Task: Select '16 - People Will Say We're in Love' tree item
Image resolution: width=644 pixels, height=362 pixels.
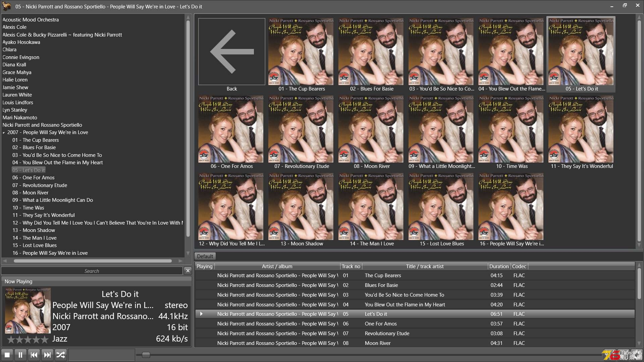Action: (x=50, y=253)
